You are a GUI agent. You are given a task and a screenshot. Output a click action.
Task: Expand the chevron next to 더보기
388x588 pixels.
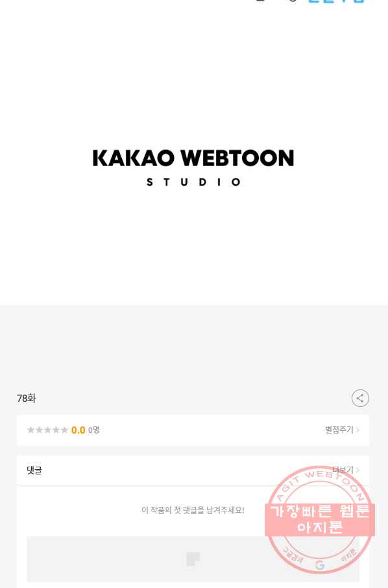(358, 470)
